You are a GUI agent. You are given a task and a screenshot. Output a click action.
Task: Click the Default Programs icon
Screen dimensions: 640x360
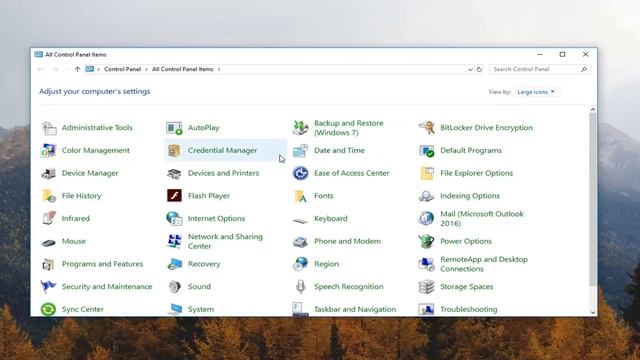click(x=427, y=150)
